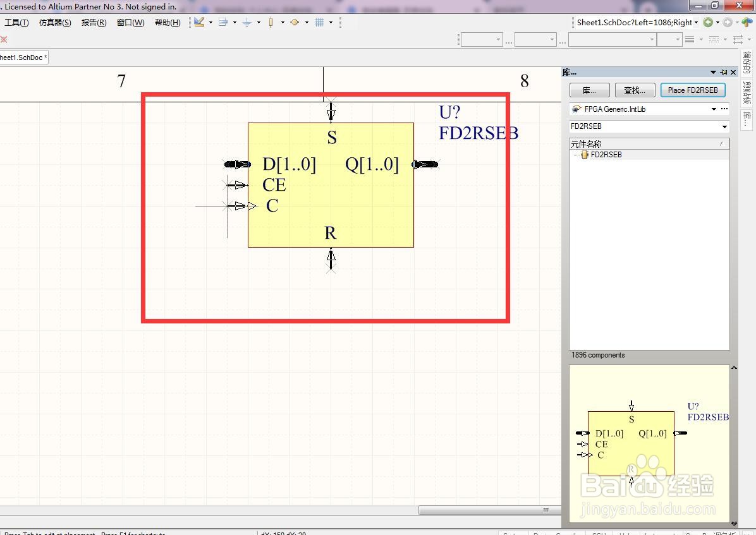Click the alignment tools toolbar icon
This screenshot has width=756, height=535.
[223, 22]
